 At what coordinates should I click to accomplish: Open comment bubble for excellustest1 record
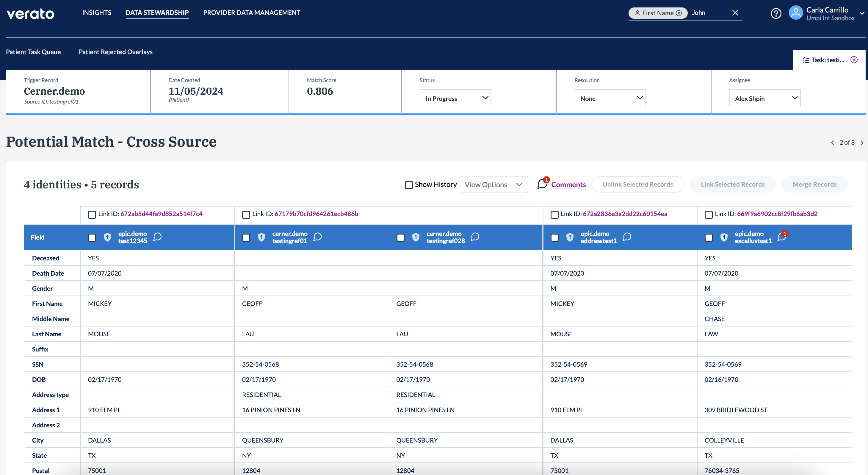coord(781,237)
